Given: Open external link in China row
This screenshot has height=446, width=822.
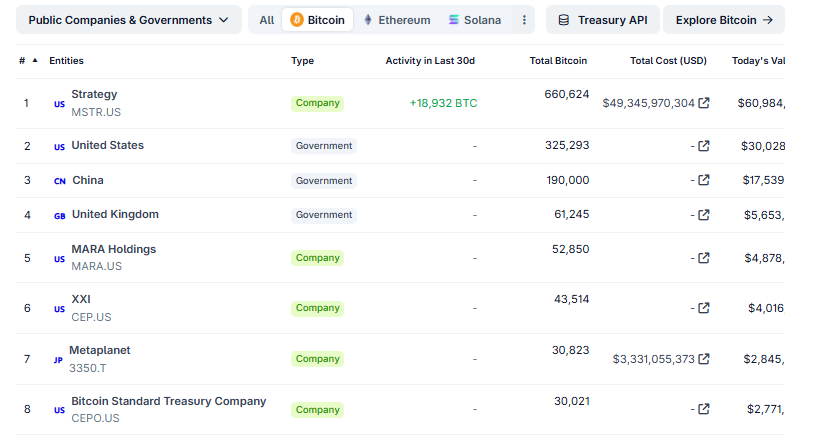Looking at the screenshot, I should 704,180.
